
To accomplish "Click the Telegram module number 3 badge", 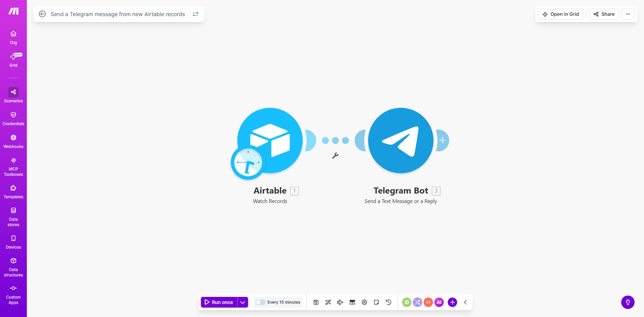I will click(436, 191).
